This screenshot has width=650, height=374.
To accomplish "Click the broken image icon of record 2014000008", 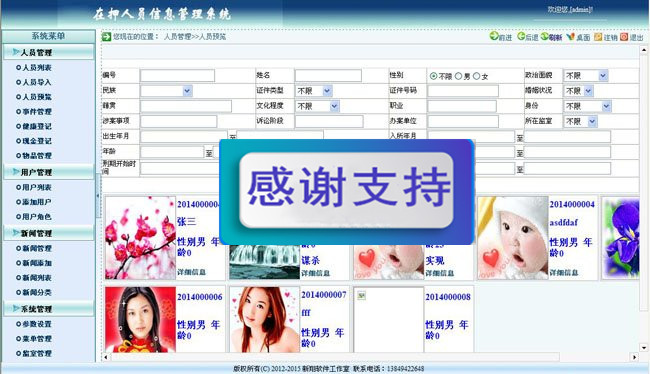I will (361, 295).
